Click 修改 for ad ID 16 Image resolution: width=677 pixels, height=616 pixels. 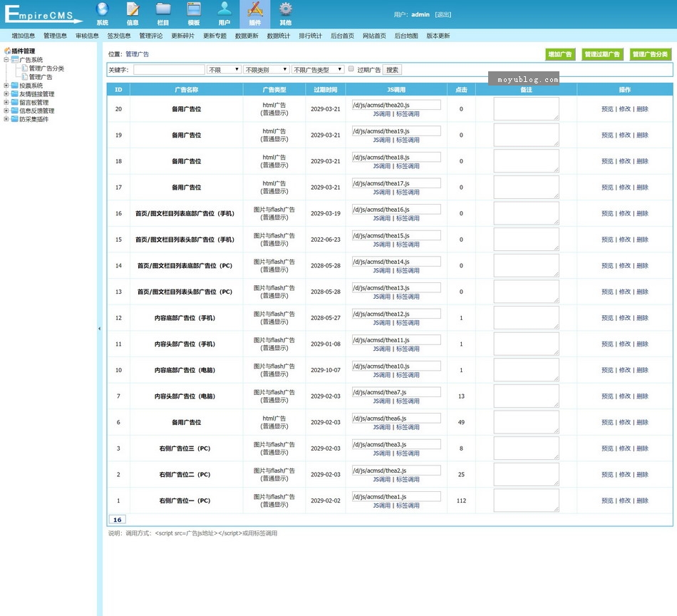pos(625,213)
